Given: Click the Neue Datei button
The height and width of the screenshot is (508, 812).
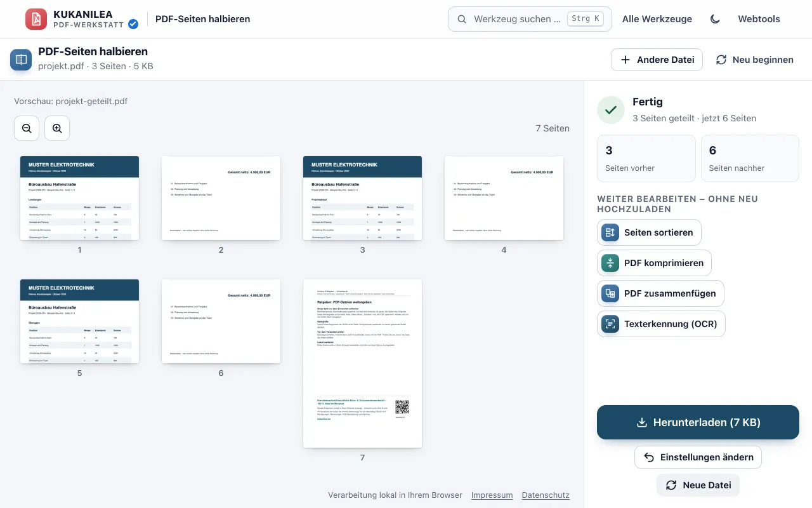Looking at the screenshot, I should click(x=698, y=485).
